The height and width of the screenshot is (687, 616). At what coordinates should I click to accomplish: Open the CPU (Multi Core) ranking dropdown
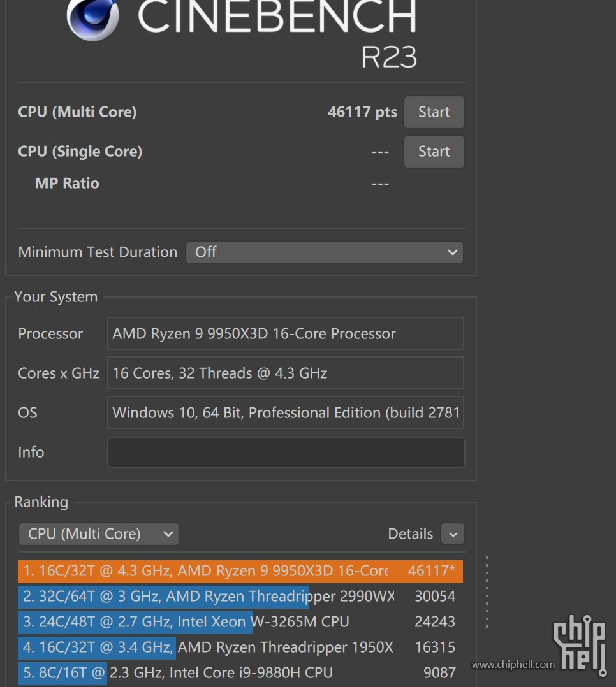[99, 533]
